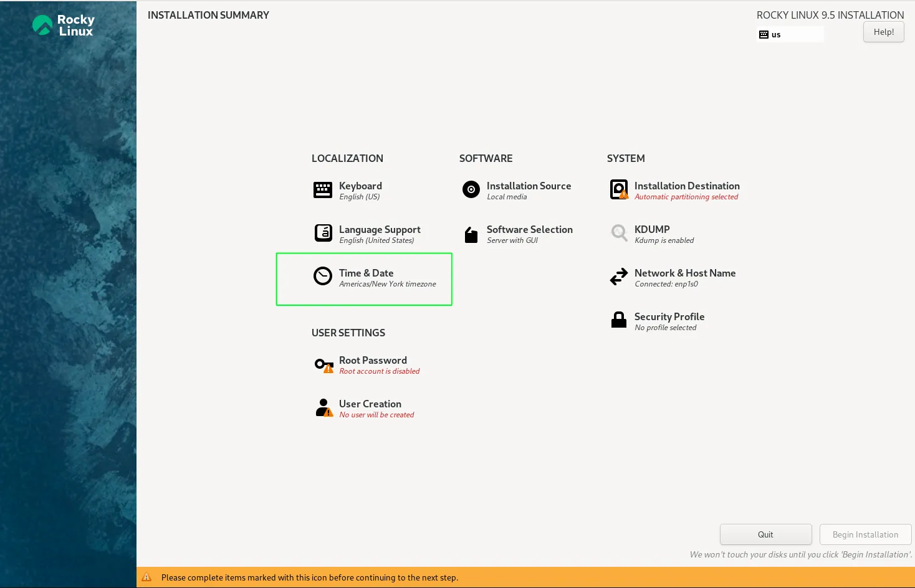Open the User Creation label

tap(370, 404)
